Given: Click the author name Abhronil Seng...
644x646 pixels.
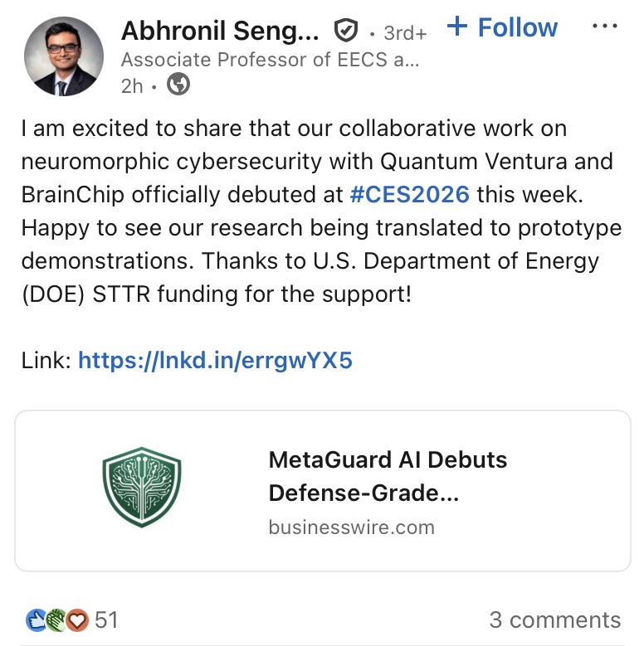Looking at the screenshot, I should click(219, 31).
